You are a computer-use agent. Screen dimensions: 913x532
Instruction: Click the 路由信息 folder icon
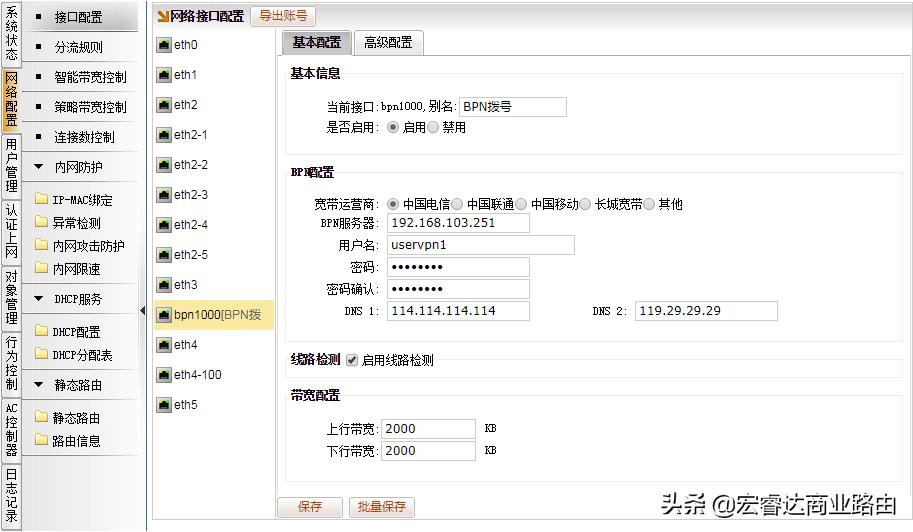click(41, 440)
